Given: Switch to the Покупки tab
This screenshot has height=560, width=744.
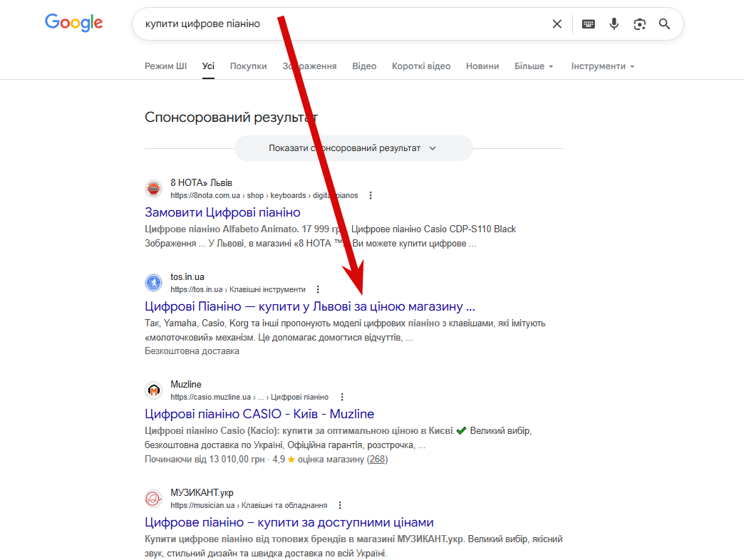Looking at the screenshot, I should pos(248,66).
